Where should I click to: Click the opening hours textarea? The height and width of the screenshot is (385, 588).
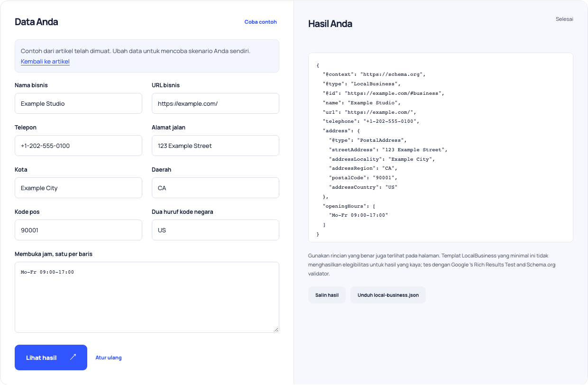point(147,297)
